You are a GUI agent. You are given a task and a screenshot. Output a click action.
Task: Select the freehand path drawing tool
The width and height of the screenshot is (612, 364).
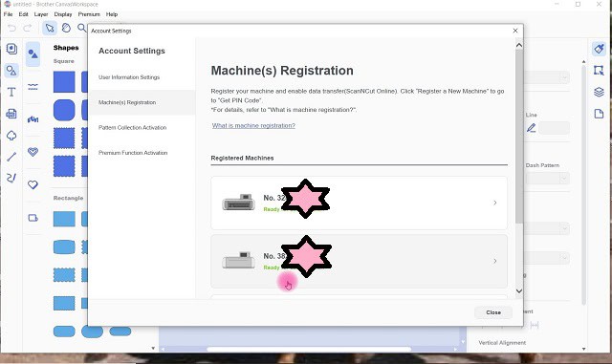pos(11,178)
